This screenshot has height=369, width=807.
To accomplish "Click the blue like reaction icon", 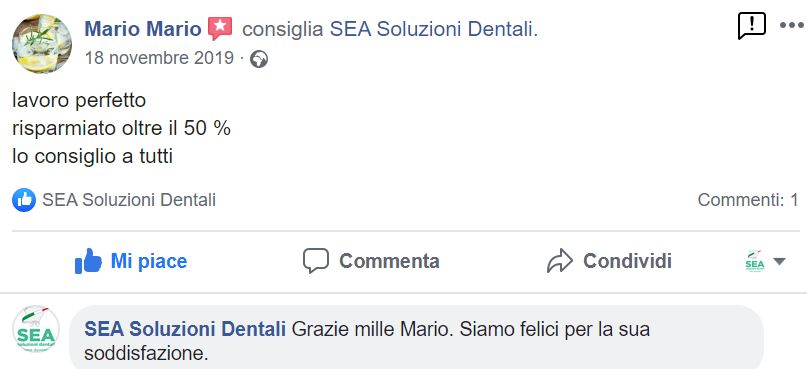I will [24, 200].
